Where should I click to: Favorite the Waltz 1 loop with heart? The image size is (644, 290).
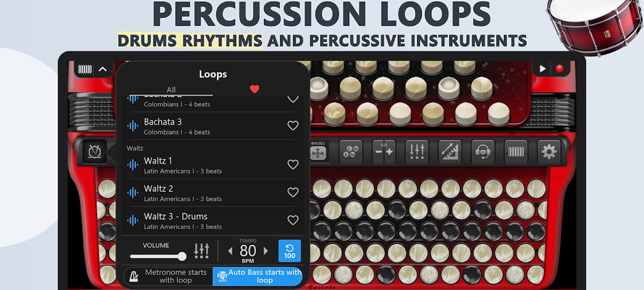click(x=292, y=165)
